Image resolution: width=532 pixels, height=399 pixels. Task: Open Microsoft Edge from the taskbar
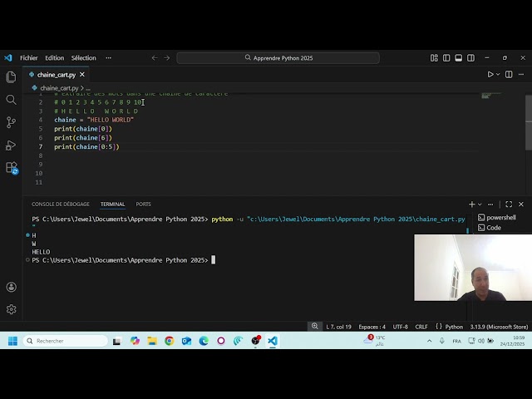(204, 341)
